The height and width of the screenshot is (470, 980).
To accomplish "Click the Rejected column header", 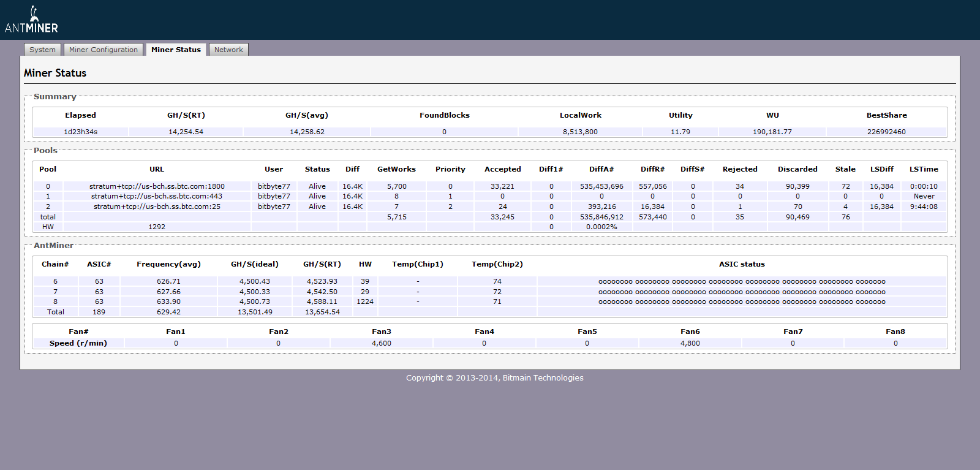I will pyautogui.click(x=740, y=169).
